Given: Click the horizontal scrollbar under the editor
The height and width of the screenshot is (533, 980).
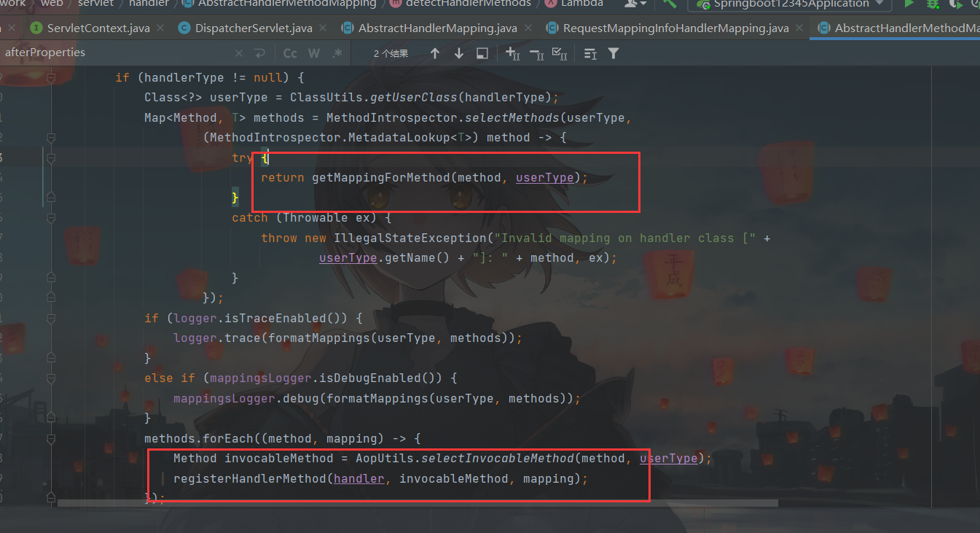Looking at the screenshot, I should pyautogui.click(x=418, y=503).
